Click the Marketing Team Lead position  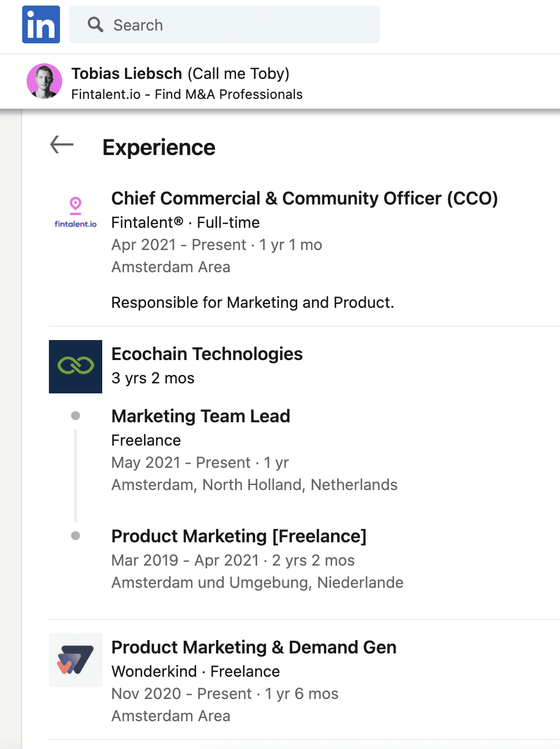(201, 416)
